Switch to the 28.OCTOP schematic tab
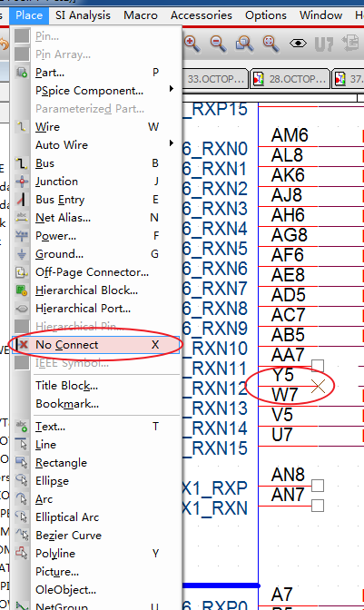Screen dimensions: 364x610 pos(290,79)
